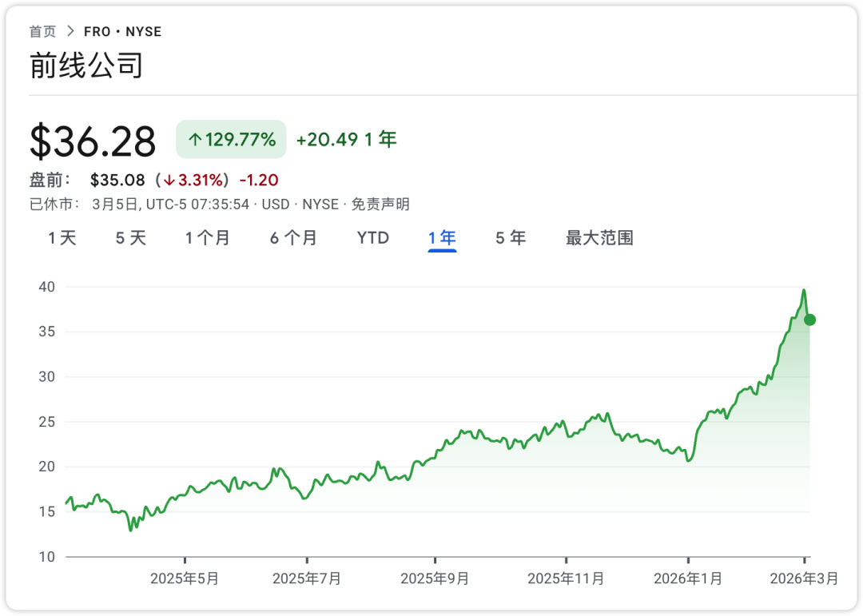Viewport: 863px width, 616px height.
Task: Select the 1 年 time range tab
Action: [x=442, y=238]
